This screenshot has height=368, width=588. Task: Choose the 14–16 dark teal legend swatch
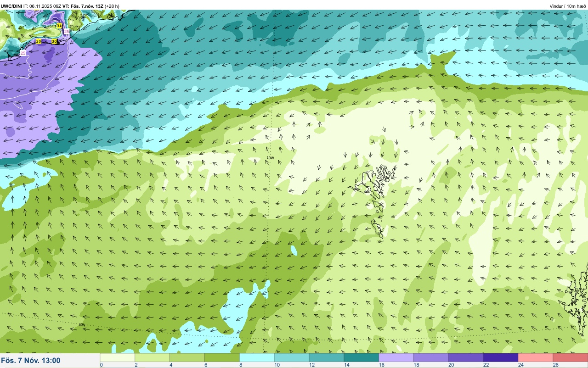click(x=362, y=357)
